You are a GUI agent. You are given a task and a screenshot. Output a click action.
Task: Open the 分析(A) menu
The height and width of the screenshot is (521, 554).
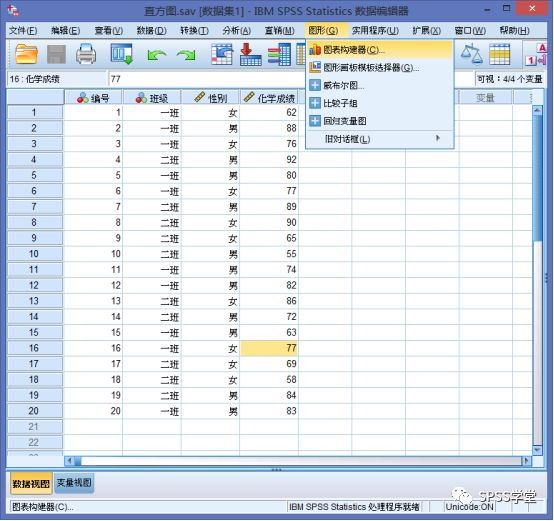click(237, 31)
